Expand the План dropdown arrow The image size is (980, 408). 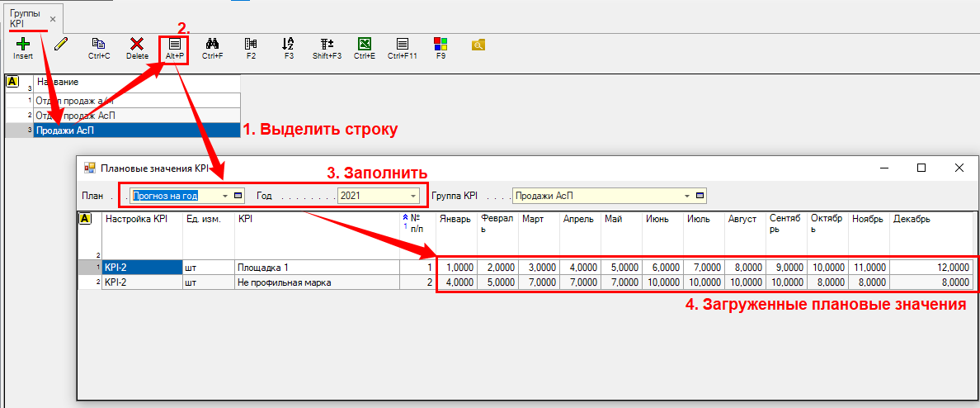click(225, 196)
